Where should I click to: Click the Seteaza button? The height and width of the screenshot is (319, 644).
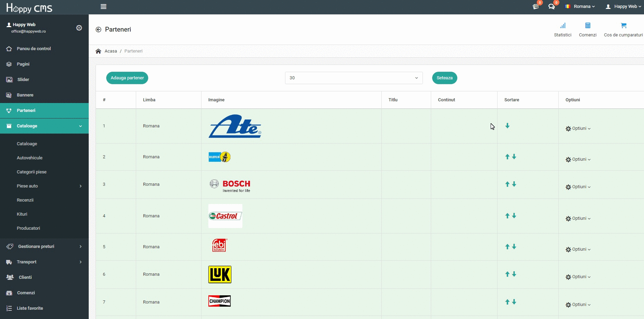pos(445,78)
